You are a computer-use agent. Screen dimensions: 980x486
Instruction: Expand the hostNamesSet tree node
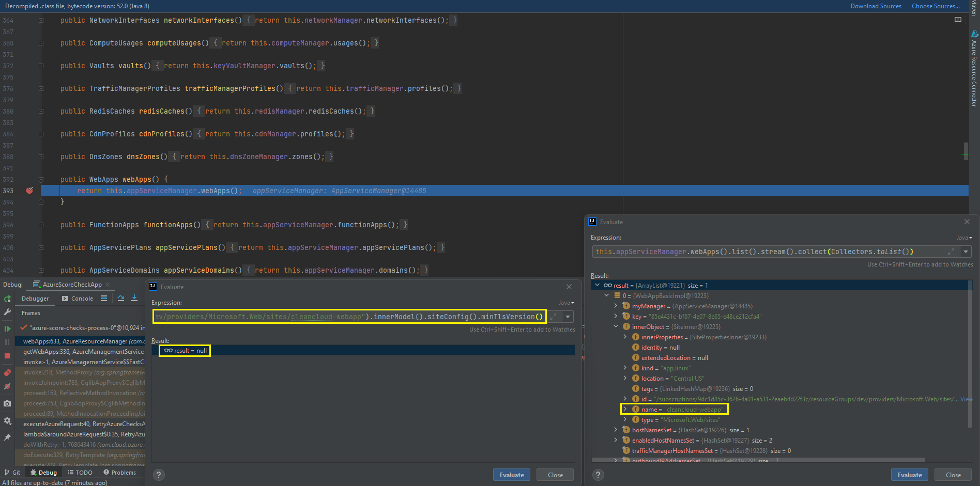tap(616, 430)
